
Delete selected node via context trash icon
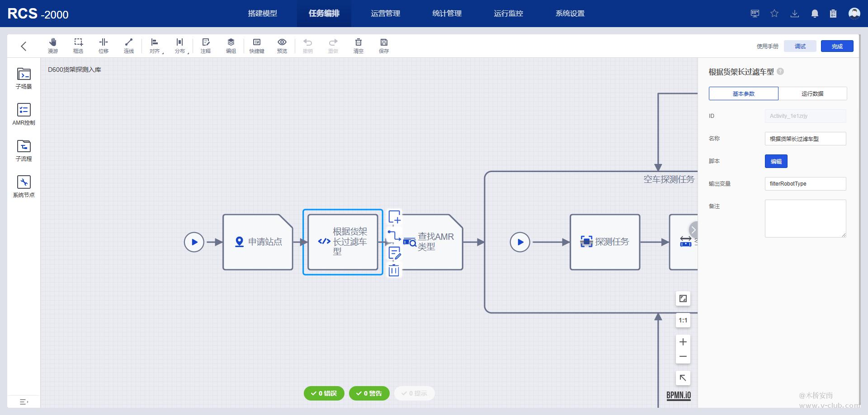394,270
